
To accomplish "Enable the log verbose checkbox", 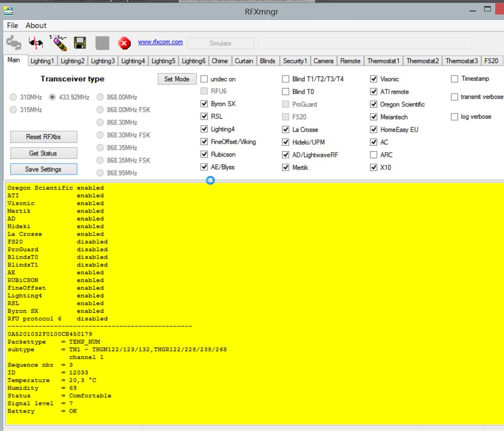I will (x=455, y=117).
